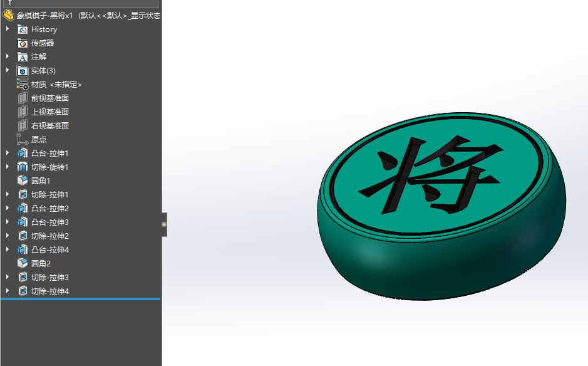Expand the 凸台-拉伸3 feature

click(x=7, y=221)
